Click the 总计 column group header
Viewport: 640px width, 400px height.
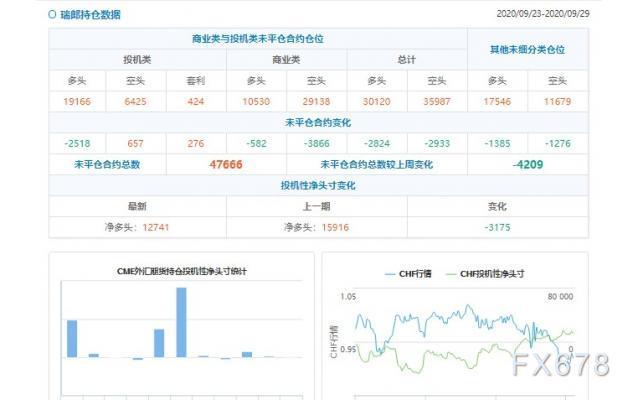(407, 60)
